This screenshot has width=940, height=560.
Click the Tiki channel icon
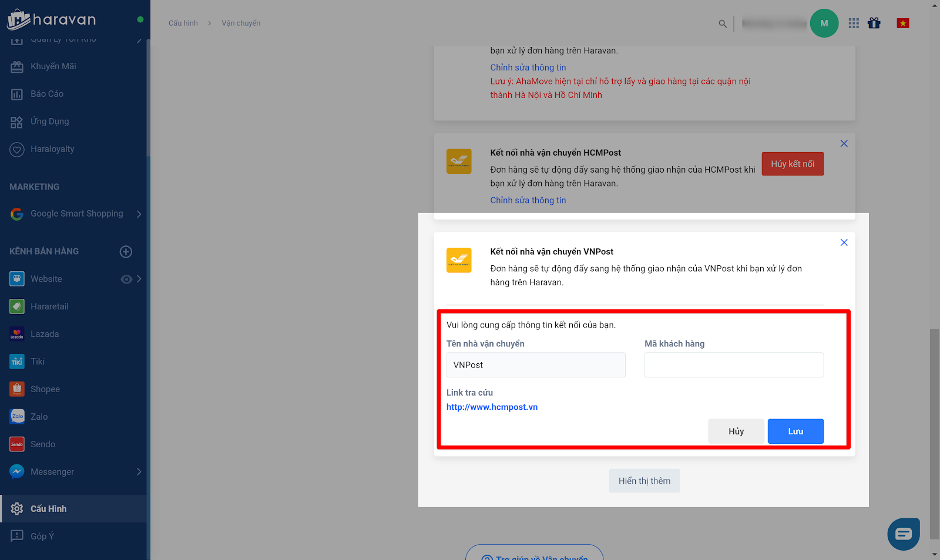pos(17,362)
